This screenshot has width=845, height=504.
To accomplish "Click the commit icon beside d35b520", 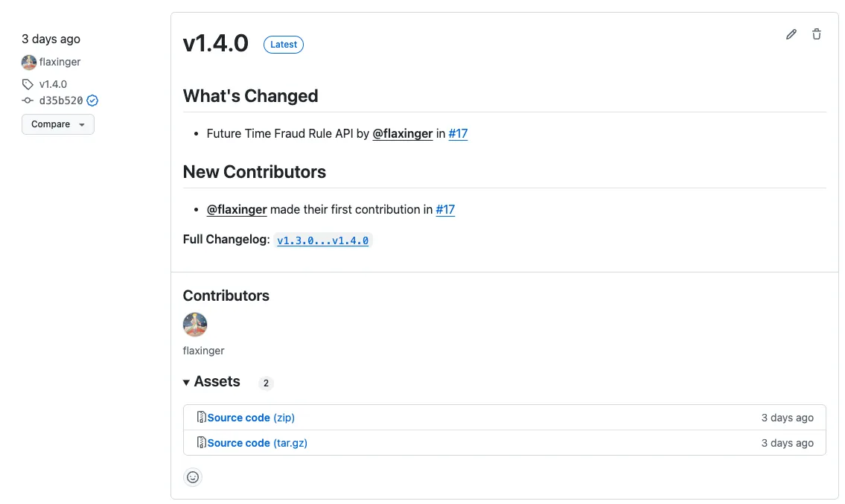I will [28, 101].
